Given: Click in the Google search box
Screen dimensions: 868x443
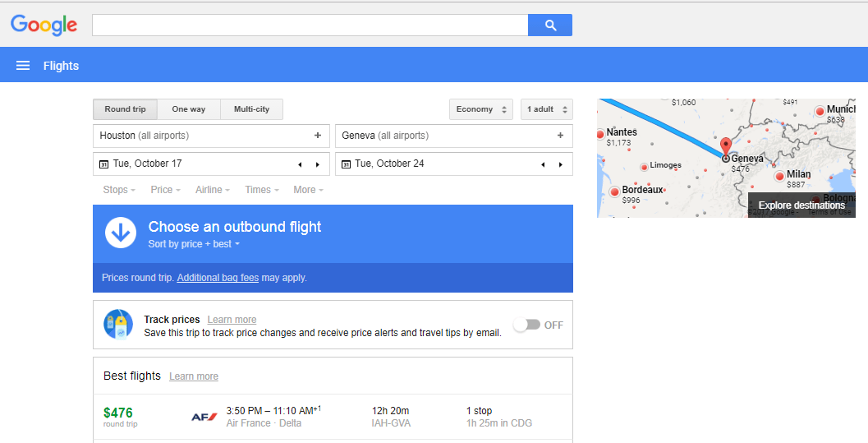Looking at the screenshot, I should point(310,25).
